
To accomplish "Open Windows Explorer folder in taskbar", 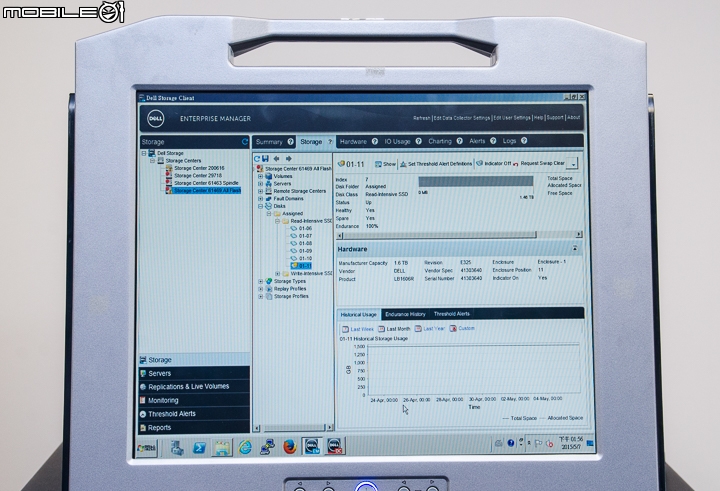I will click(x=222, y=447).
